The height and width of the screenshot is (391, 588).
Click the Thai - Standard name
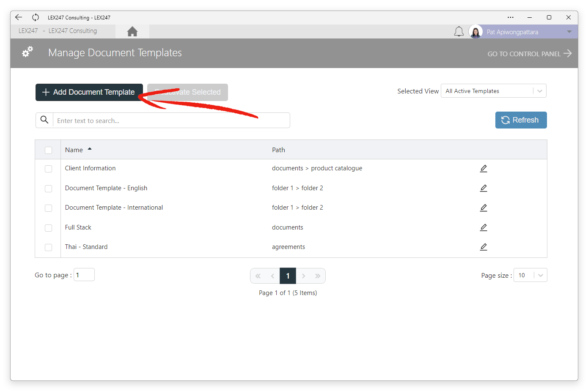coord(86,247)
